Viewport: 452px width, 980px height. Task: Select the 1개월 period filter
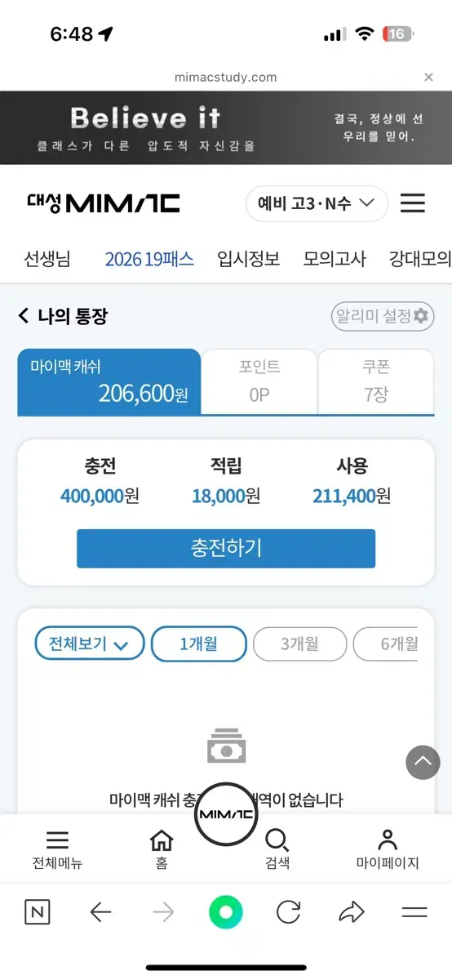pyautogui.click(x=199, y=644)
